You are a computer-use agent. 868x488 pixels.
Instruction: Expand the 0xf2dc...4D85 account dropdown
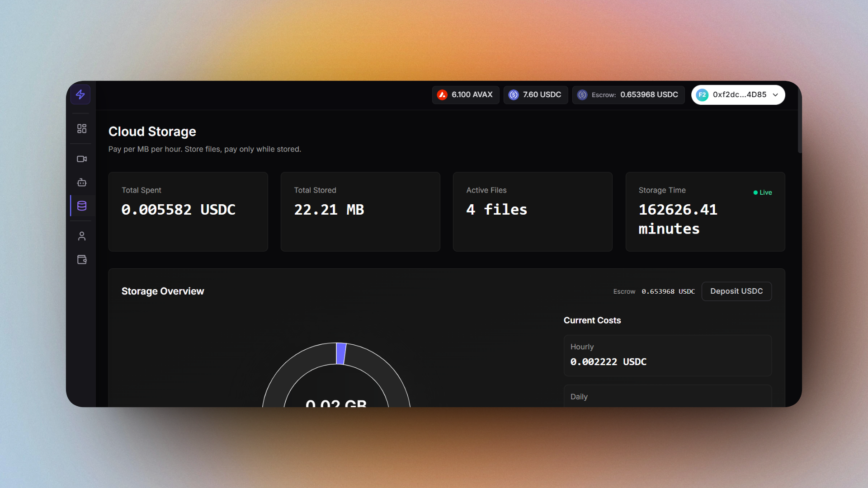coord(738,95)
